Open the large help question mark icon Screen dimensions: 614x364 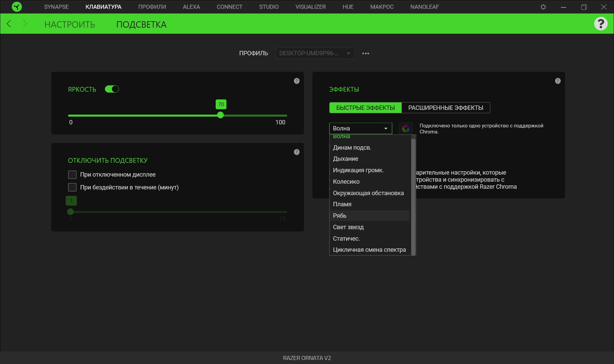[x=601, y=24]
